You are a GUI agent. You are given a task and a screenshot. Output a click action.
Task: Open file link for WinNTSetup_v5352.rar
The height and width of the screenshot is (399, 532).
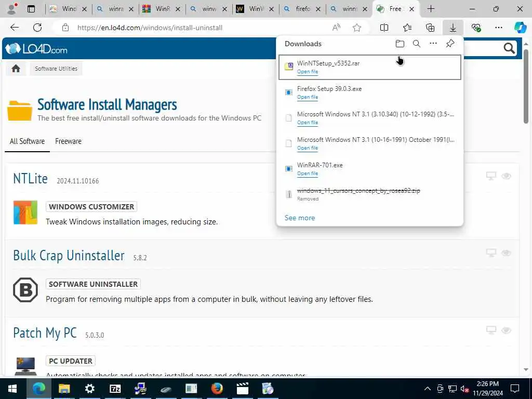pyautogui.click(x=308, y=72)
